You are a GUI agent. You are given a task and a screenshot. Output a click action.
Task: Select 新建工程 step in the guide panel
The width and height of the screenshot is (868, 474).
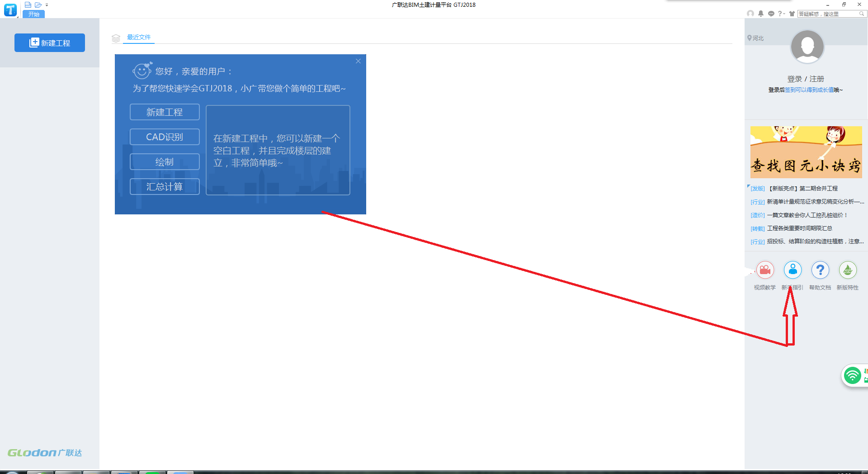pyautogui.click(x=165, y=112)
